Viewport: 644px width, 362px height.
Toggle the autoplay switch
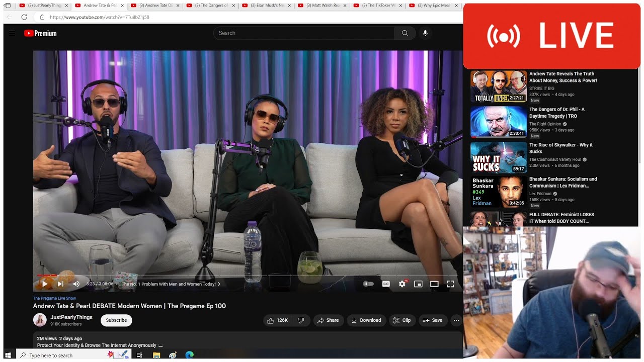pyautogui.click(x=368, y=284)
